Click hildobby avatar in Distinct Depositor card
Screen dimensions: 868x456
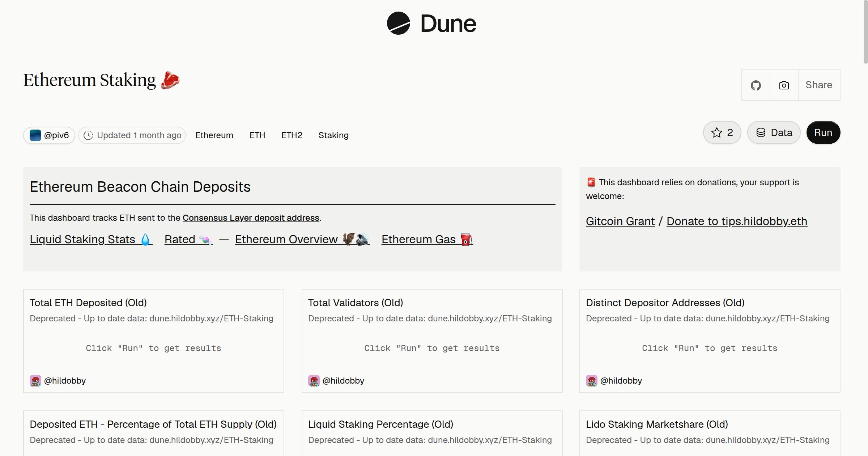pos(591,381)
